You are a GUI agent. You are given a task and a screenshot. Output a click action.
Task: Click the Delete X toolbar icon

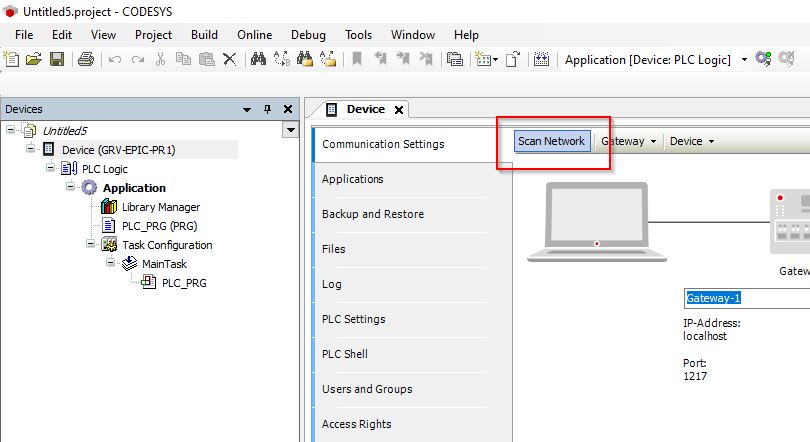click(x=229, y=59)
